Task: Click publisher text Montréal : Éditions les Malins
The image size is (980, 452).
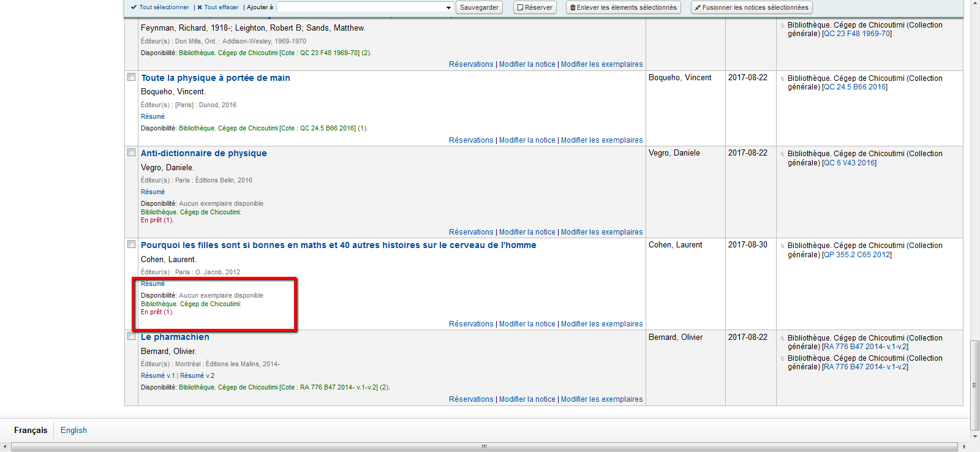Action: coord(227,364)
